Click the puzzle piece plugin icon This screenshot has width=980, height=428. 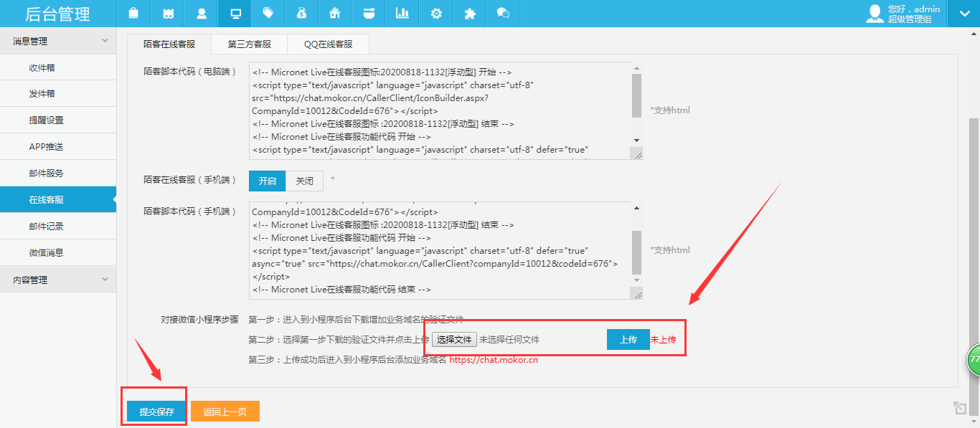click(x=470, y=13)
